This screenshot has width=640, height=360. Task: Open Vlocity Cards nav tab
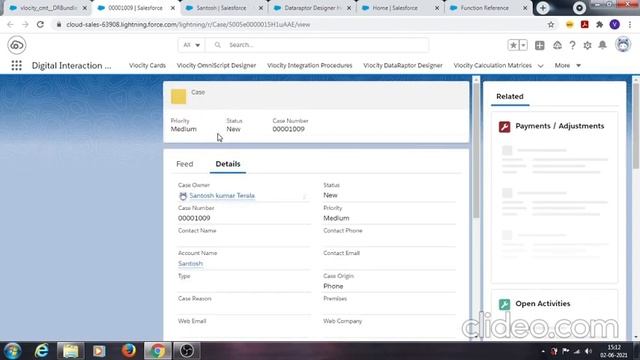coord(147,65)
